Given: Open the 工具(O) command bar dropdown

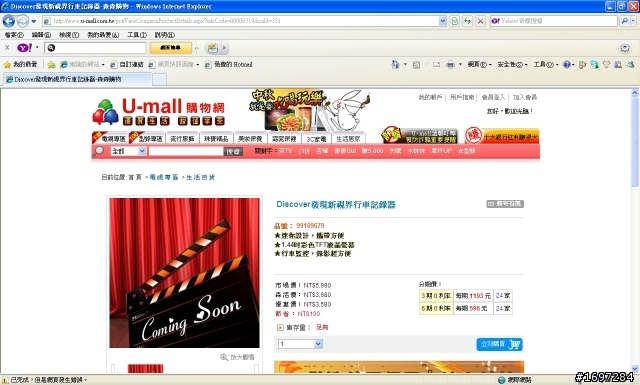Looking at the screenshot, I should 545,65.
